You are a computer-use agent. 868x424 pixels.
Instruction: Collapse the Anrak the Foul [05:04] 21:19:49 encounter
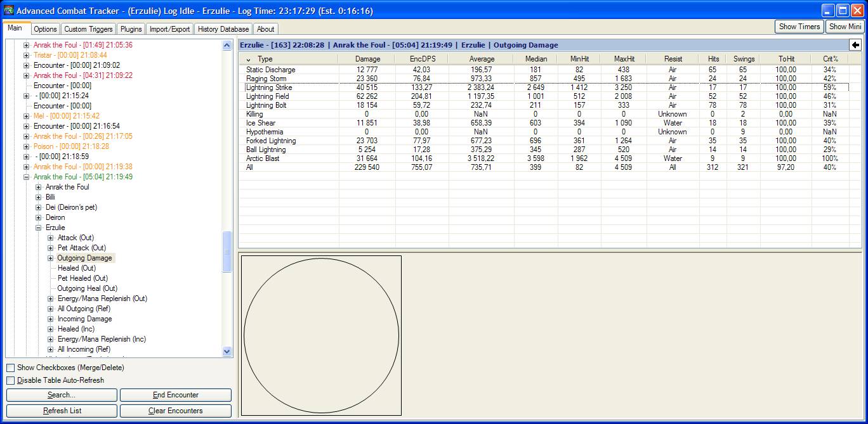(x=27, y=177)
